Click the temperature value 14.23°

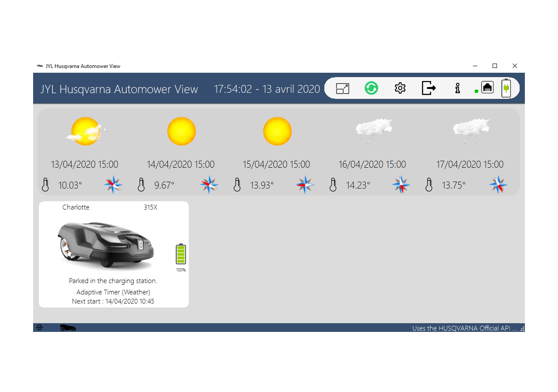pyautogui.click(x=358, y=185)
